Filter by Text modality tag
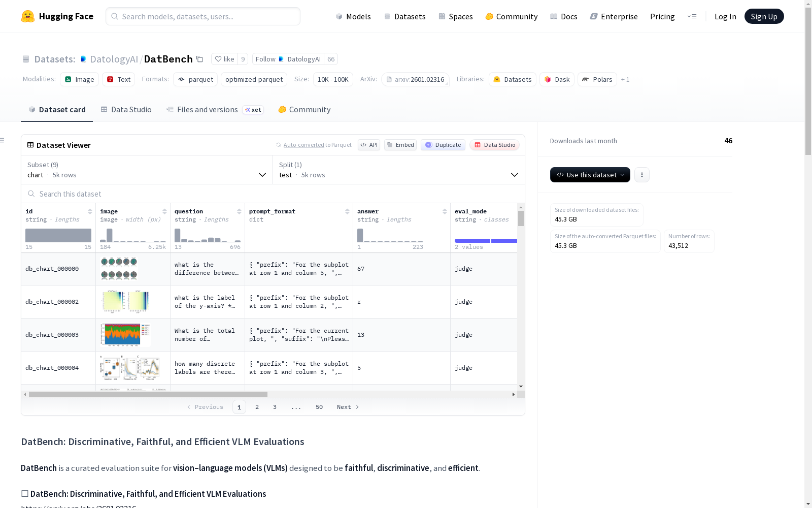 [119, 79]
